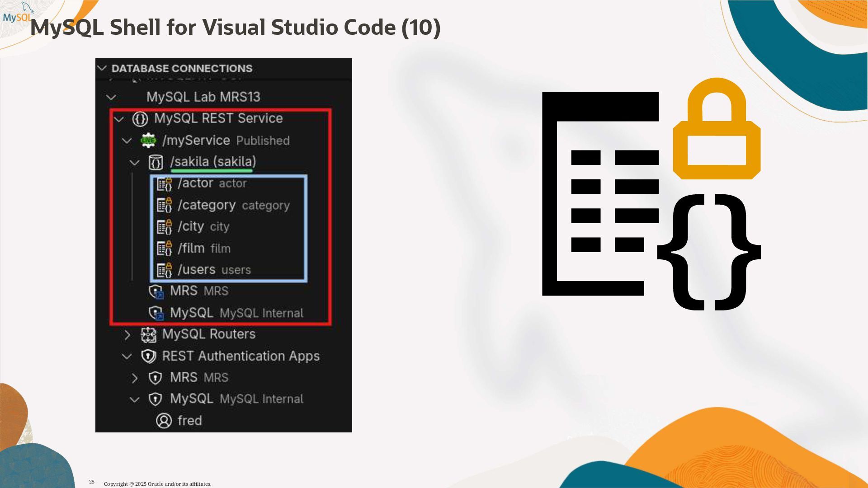Click the green LIVE service gear icon
Viewport: 868px width, 488px height.
click(x=148, y=141)
